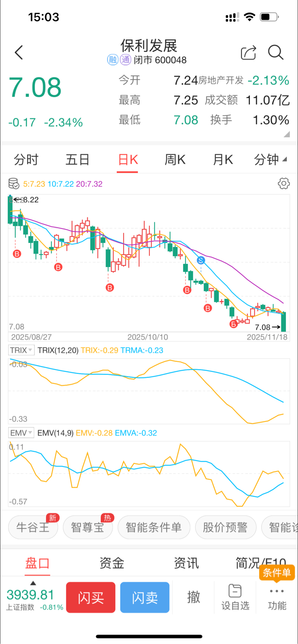298x644 pixels.
Task: Select the 周K tab
Action: pyautogui.click(x=175, y=159)
